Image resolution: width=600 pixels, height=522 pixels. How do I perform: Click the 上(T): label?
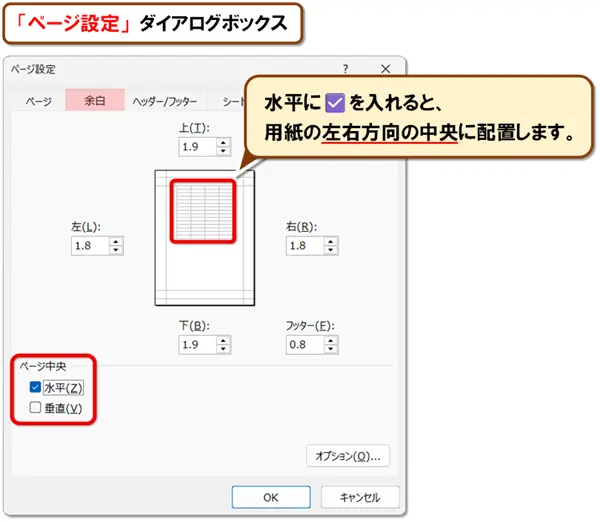(x=194, y=128)
